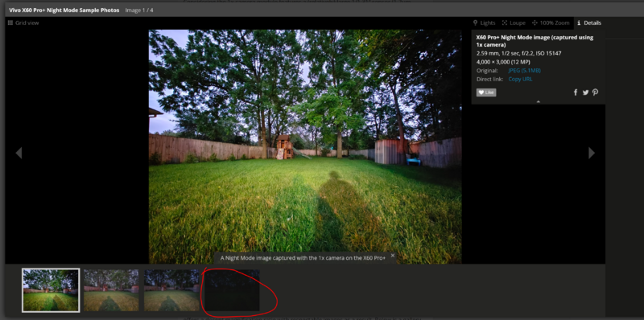Screen dimensions: 644x320
Task: Close the Night Mode caption
Action: [x=393, y=256]
